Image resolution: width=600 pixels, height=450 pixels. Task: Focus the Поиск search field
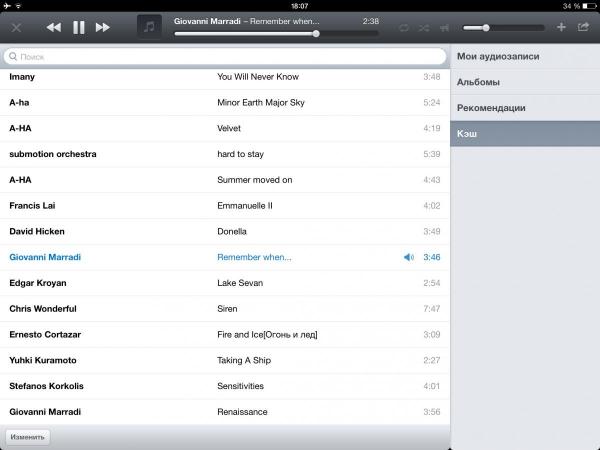tap(225, 57)
